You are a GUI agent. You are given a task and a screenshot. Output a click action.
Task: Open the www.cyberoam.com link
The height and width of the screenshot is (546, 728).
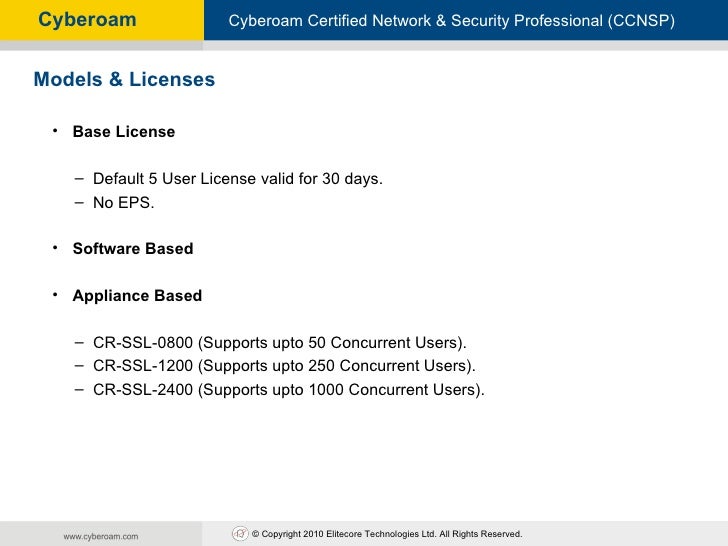[x=101, y=536]
